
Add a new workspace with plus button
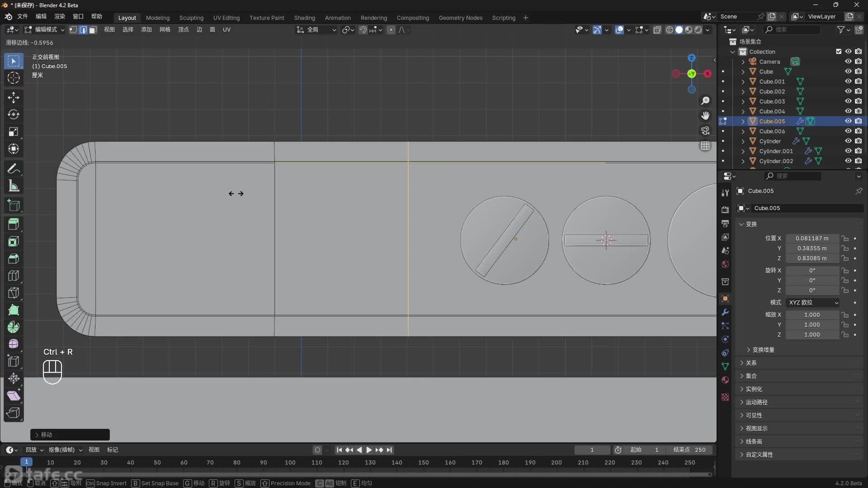525,18
